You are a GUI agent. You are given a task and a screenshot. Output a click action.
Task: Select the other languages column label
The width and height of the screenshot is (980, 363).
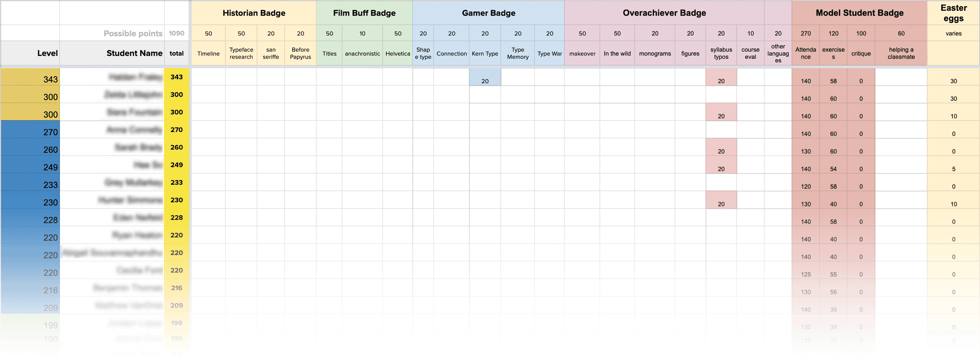click(778, 53)
